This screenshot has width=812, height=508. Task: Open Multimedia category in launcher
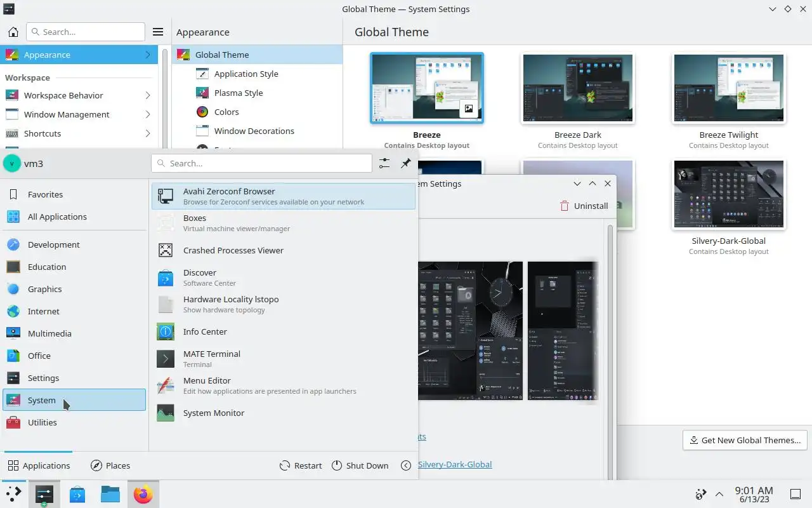tap(74, 333)
